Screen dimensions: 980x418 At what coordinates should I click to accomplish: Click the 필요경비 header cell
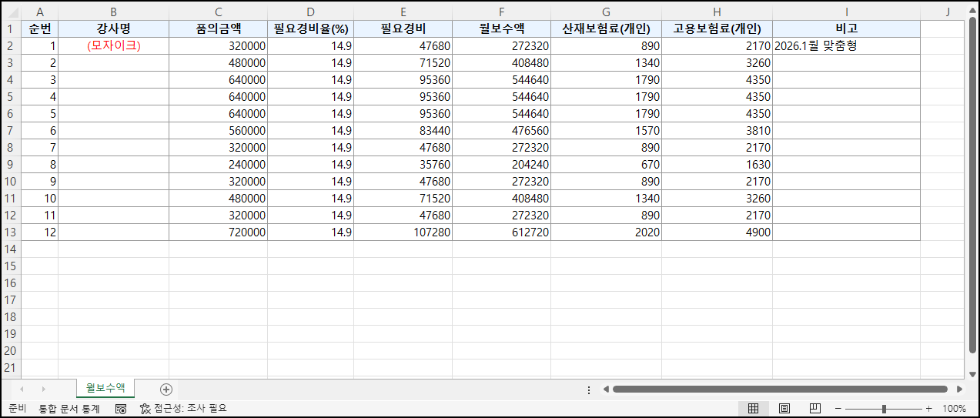tap(403, 28)
